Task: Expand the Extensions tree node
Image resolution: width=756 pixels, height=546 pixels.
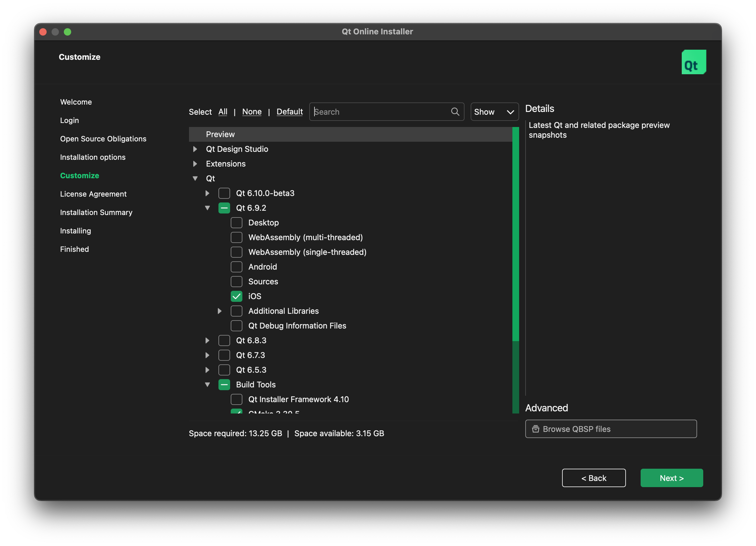Action: 195,164
